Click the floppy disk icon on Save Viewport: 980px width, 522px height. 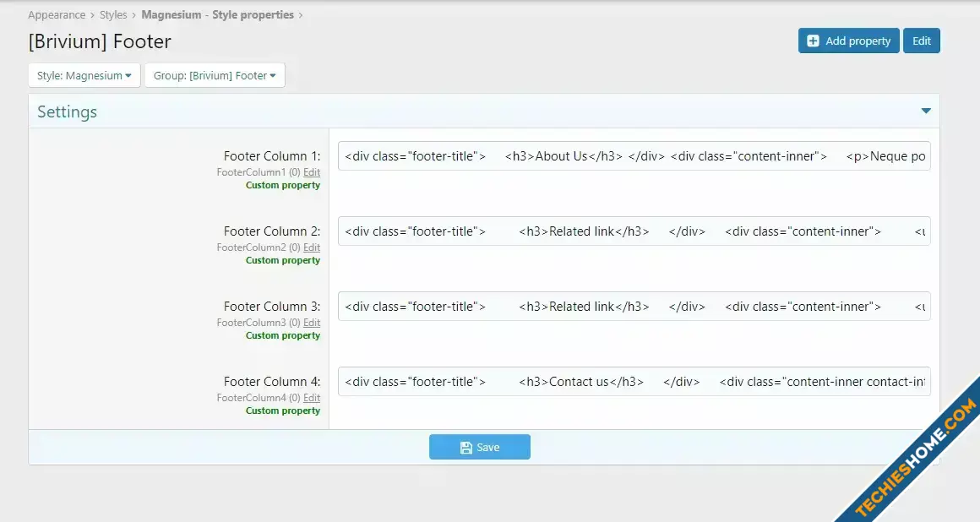465,448
